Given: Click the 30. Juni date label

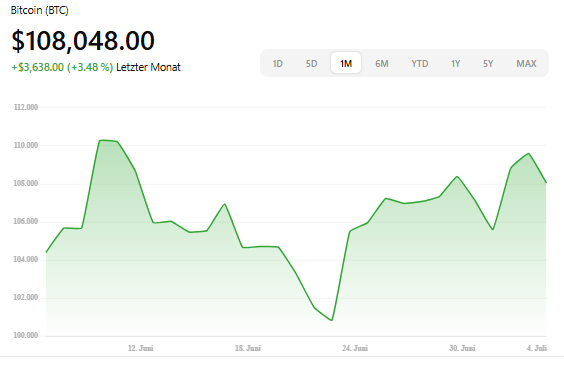Looking at the screenshot, I should (462, 348).
